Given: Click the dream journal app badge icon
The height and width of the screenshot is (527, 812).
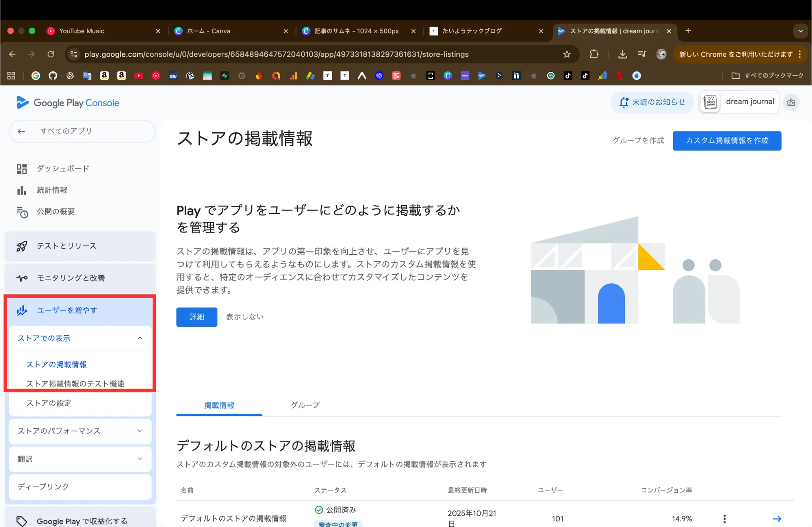Looking at the screenshot, I should pos(710,102).
